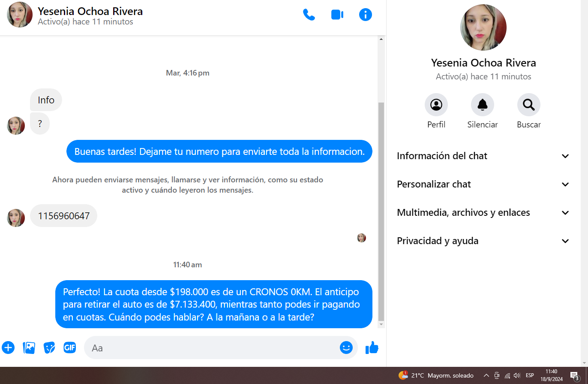
Task: Send a thumbs-up like
Action: [372, 348]
